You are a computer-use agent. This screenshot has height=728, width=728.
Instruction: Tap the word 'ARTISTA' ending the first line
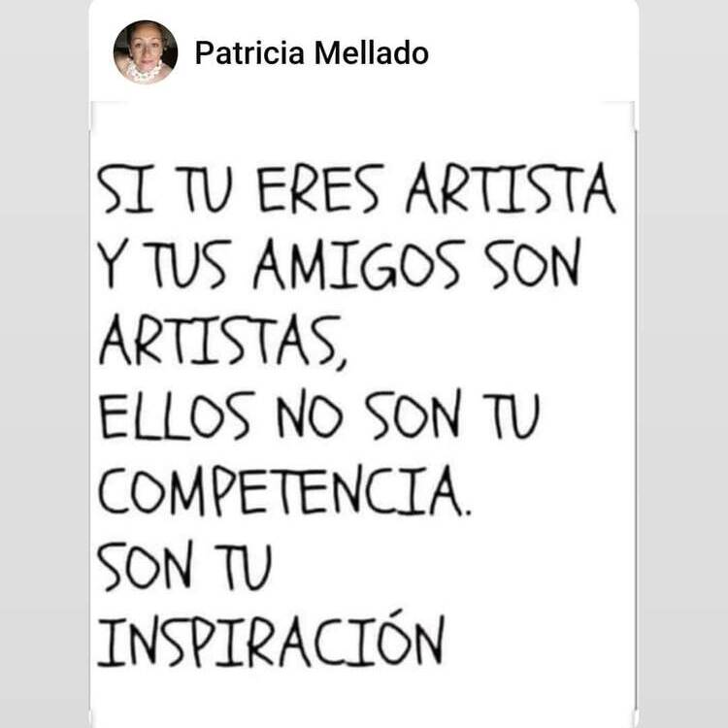coord(511,188)
